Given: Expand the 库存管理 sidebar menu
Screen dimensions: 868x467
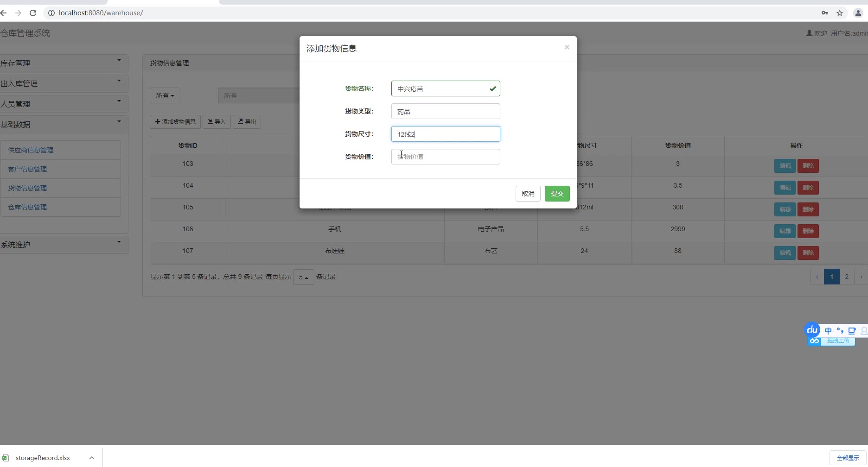Looking at the screenshot, I should pos(64,63).
